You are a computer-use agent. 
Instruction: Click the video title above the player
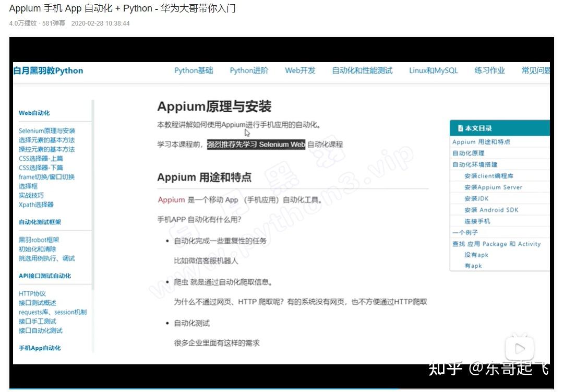coord(123,8)
